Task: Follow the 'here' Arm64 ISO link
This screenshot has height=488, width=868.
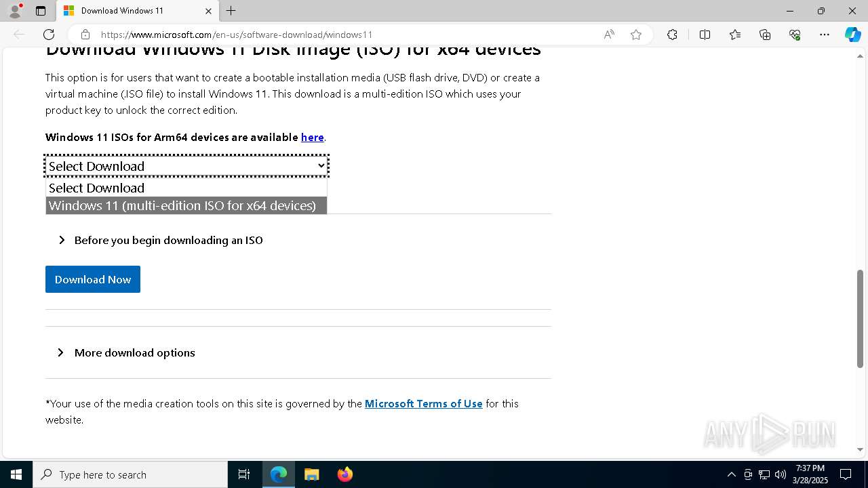Action: pos(312,137)
